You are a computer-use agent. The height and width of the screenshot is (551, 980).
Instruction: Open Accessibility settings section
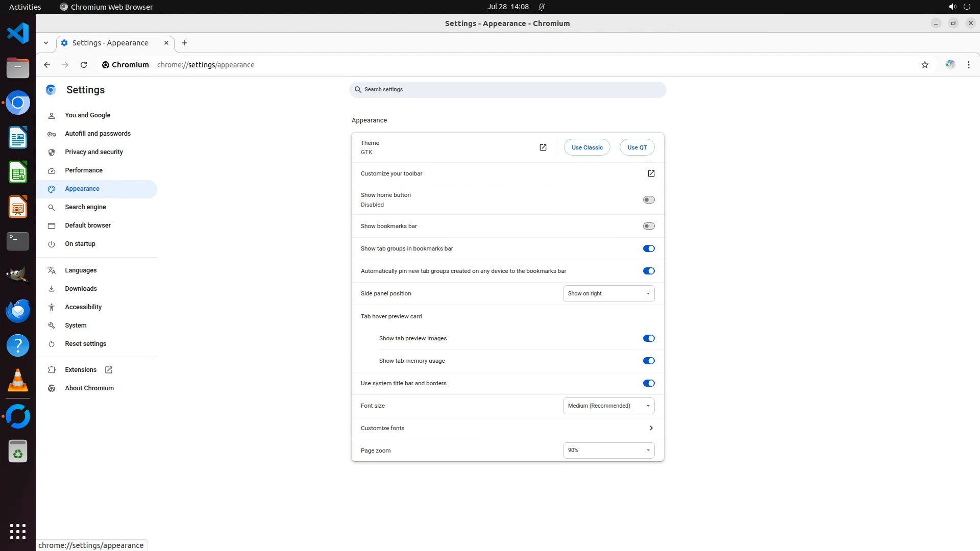83,307
